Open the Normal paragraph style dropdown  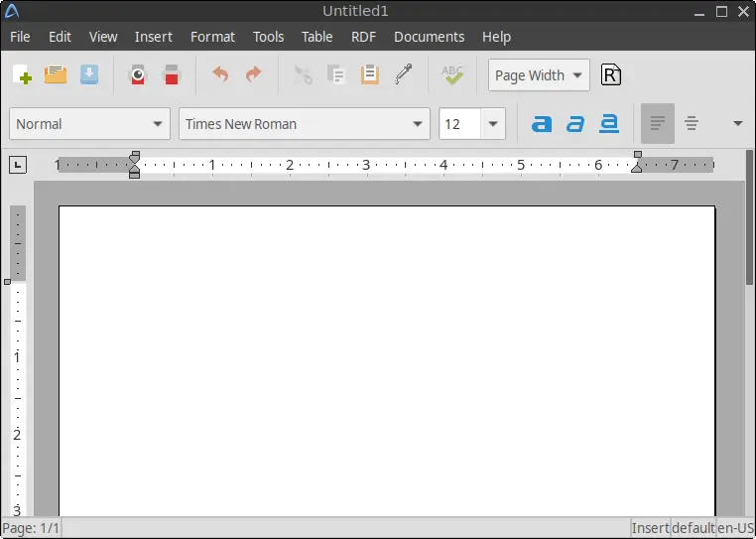pos(89,124)
